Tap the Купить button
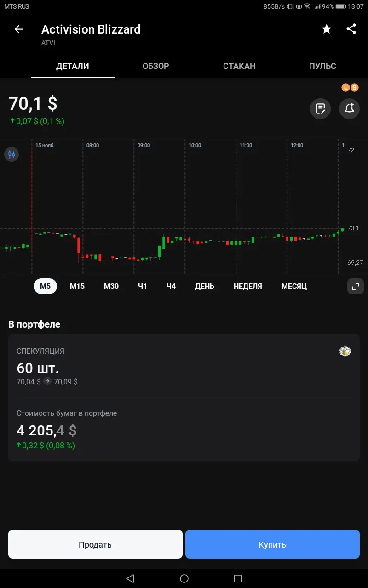The image size is (368, 588). point(272,544)
